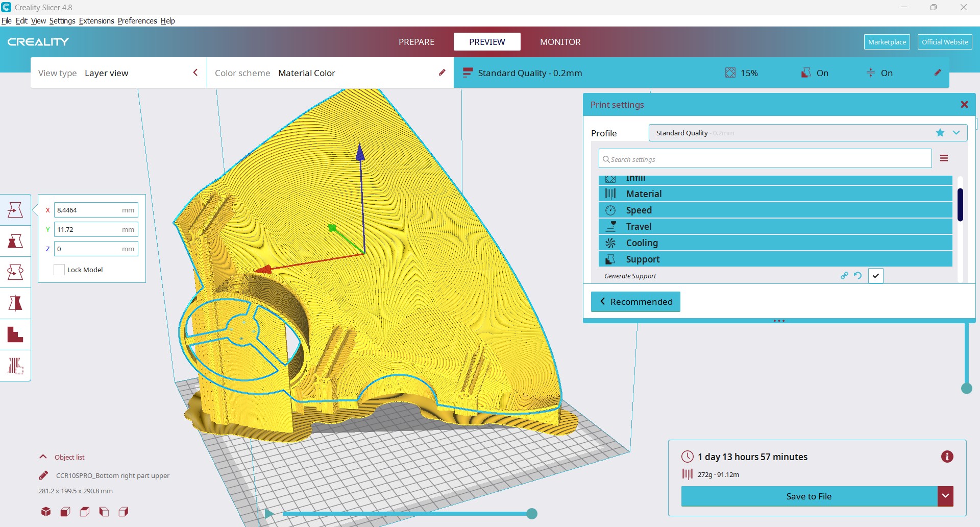Click the Creality logo
This screenshot has height=527, width=980.
(38, 42)
